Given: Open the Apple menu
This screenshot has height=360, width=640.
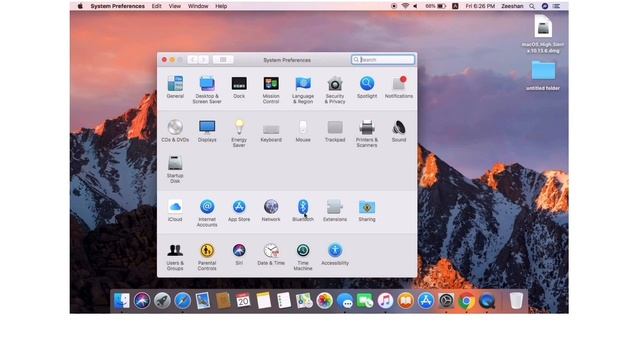Looking at the screenshot, I should click(x=80, y=6).
